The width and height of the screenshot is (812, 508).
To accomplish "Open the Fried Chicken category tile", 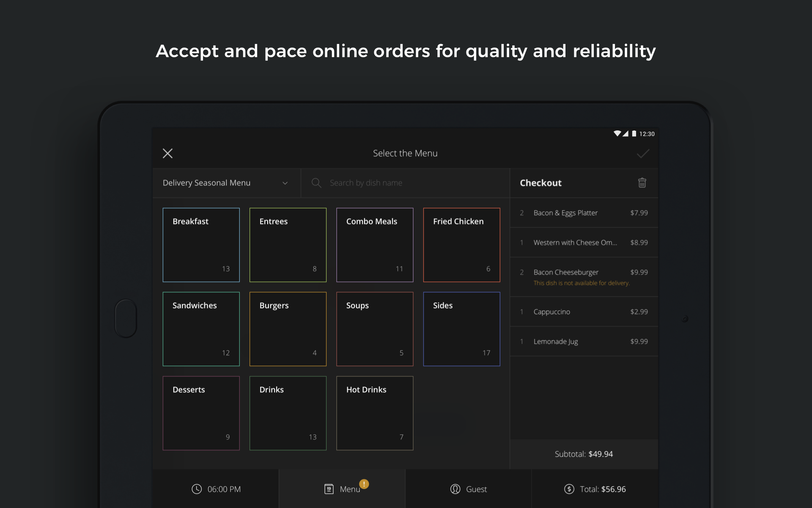I will (x=462, y=245).
